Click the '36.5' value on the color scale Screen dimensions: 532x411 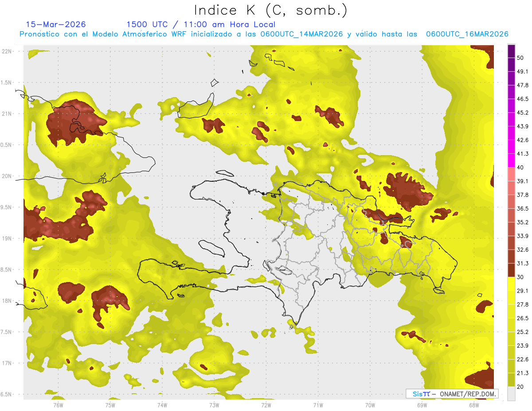click(x=522, y=208)
